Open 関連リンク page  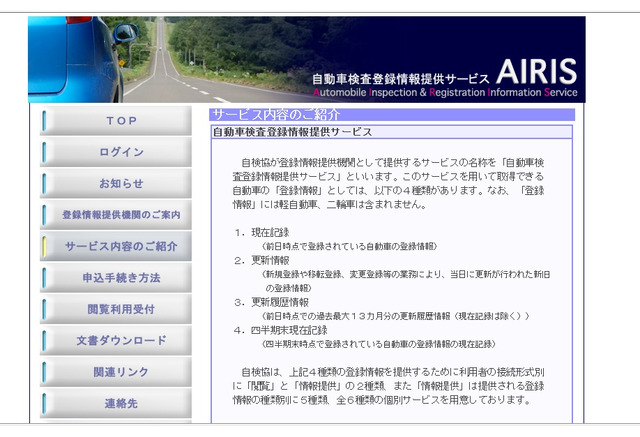116,372
